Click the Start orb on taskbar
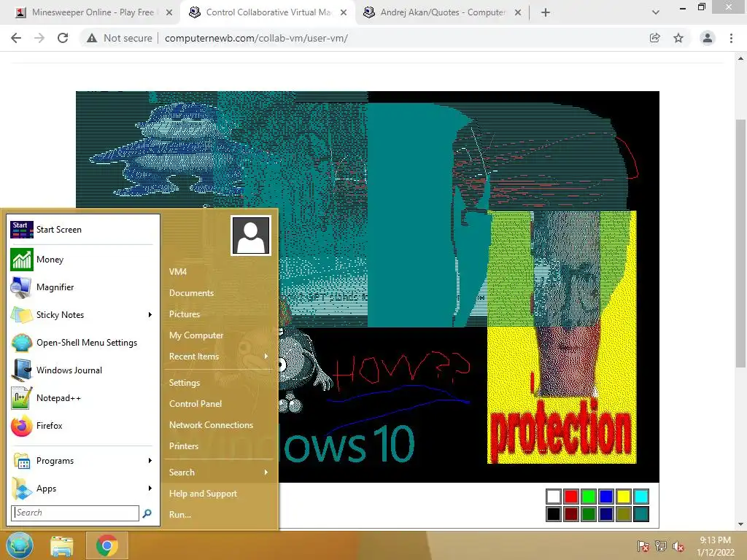 pyautogui.click(x=20, y=545)
